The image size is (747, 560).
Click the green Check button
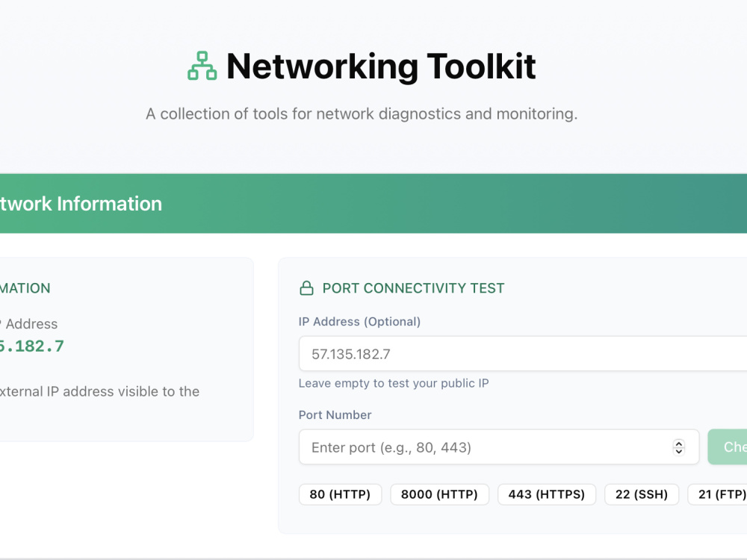728,447
